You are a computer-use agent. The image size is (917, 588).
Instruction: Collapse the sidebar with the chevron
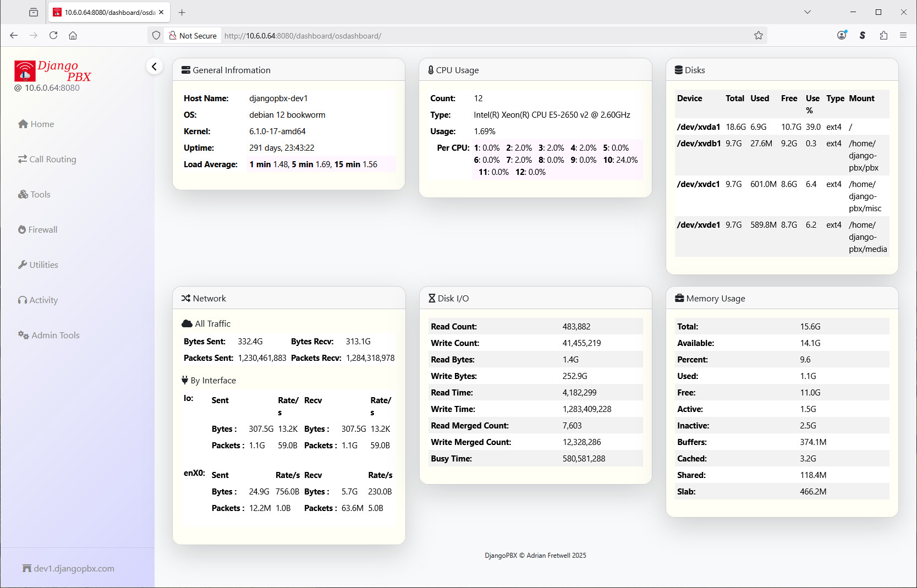155,66
